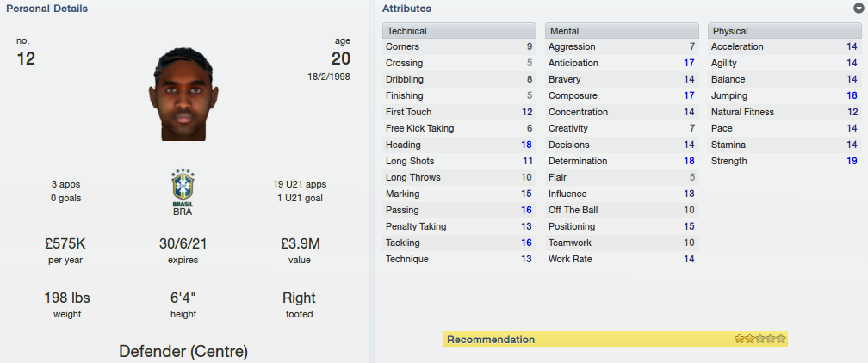868x363 pixels.
Task: Click the Recommendation star rating
Action: pyautogui.click(x=760, y=339)
